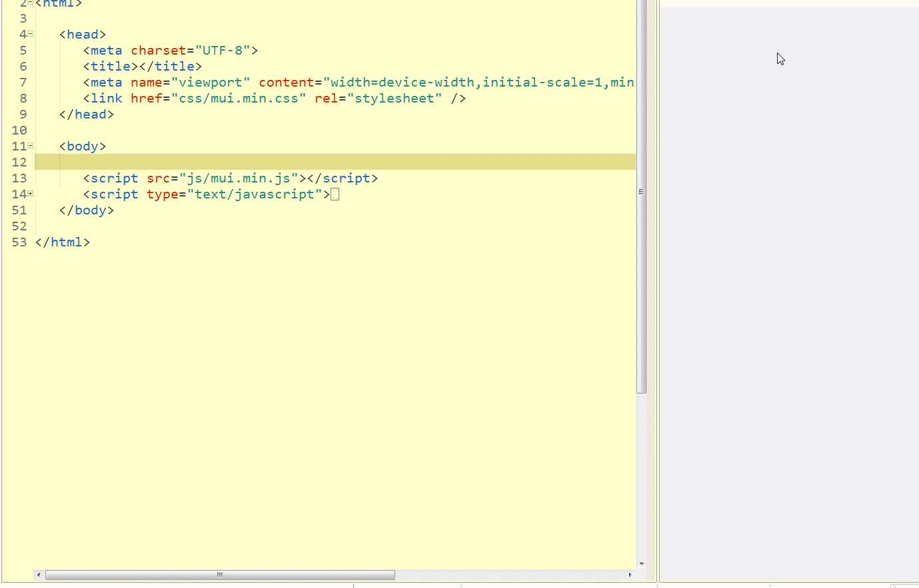Click line number 5 in the gutter

click(x=23, y=51)
